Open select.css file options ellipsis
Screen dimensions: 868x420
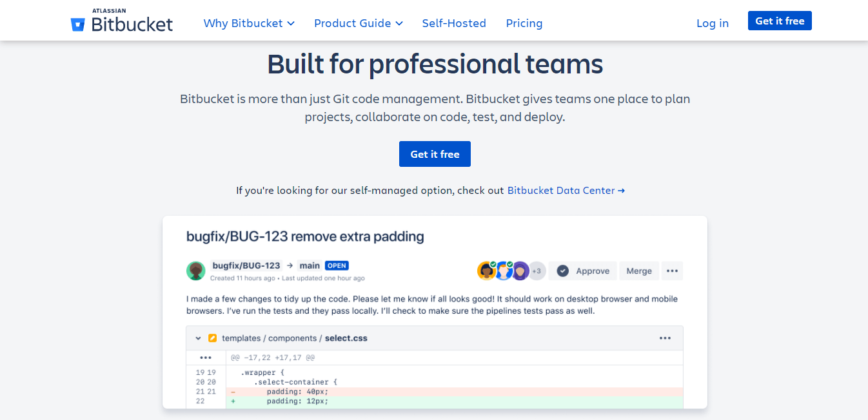665,338
